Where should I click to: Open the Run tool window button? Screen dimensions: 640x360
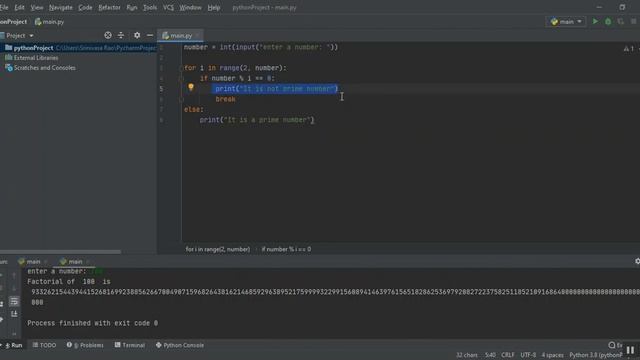[x=13, y=345]
